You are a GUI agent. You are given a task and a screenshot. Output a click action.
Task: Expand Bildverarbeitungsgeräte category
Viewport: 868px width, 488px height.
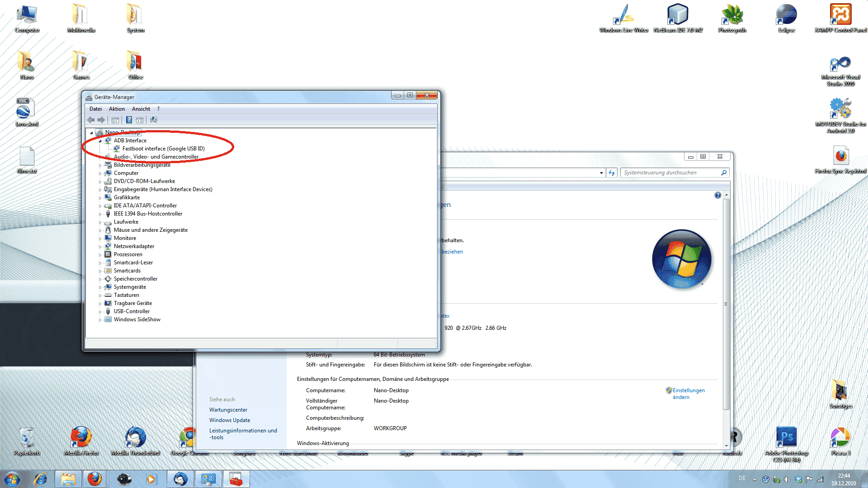[x=100, y=165]
